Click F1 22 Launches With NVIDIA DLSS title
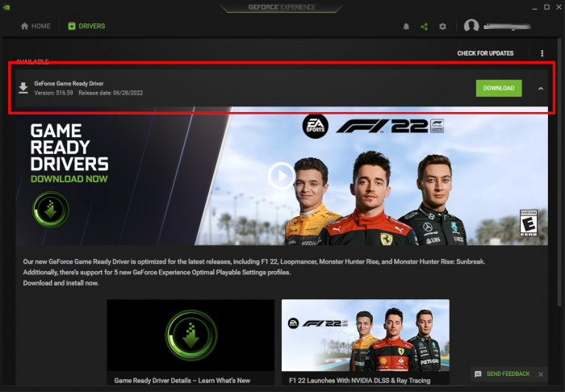 coord(360,381)
